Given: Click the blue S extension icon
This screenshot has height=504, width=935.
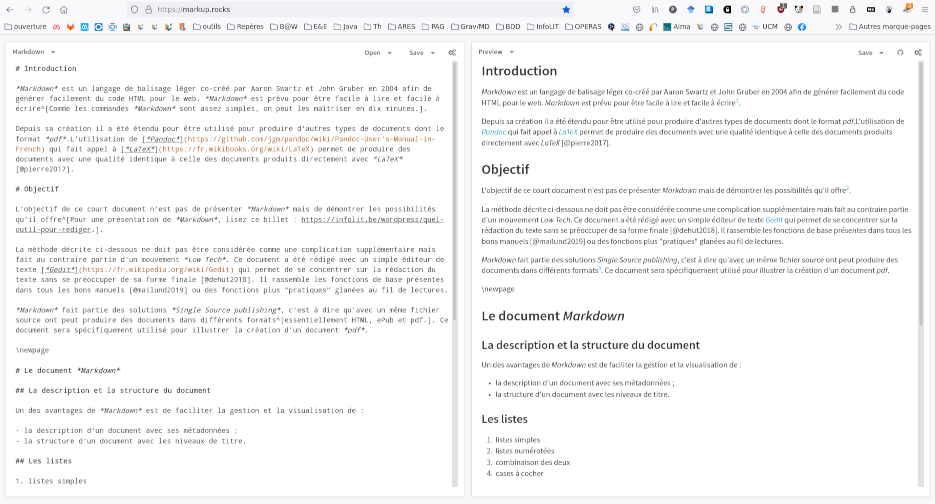Looking at the screenshot, I should point(709,10).
